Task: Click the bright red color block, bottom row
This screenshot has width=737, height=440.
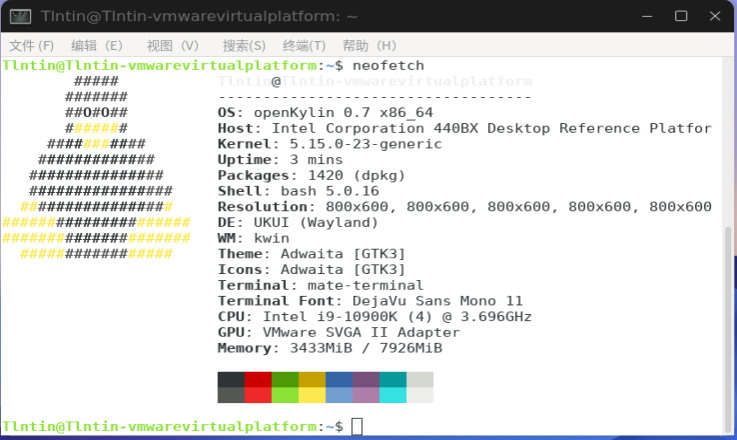Action: 258,395
